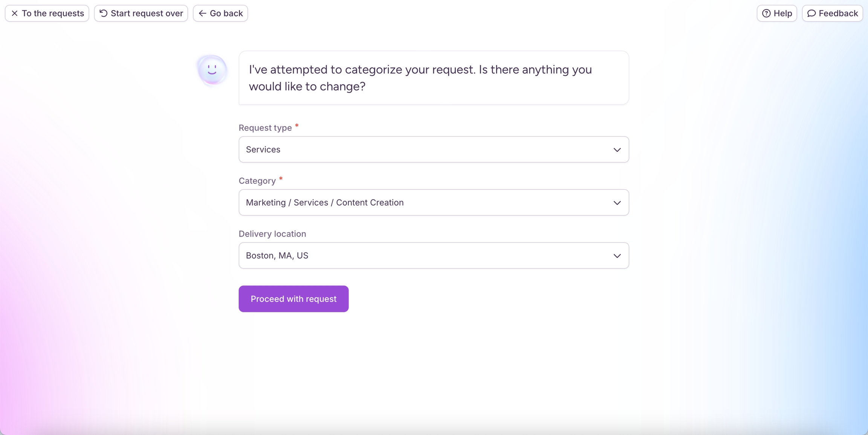The image size is (868, 435).
Task: Expand the Delivery location chevron
Action: point(617,256)
